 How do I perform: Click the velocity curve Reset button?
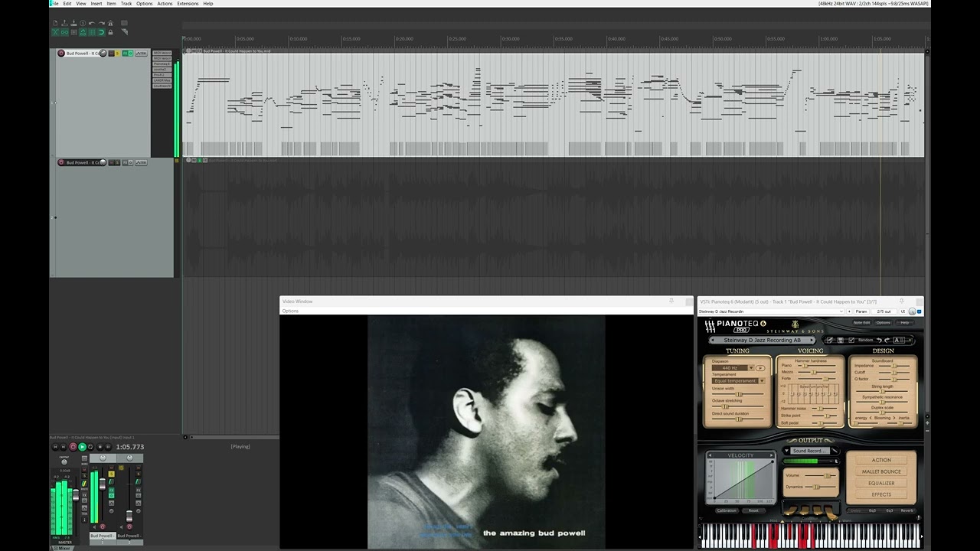click(x=753, y=510)
